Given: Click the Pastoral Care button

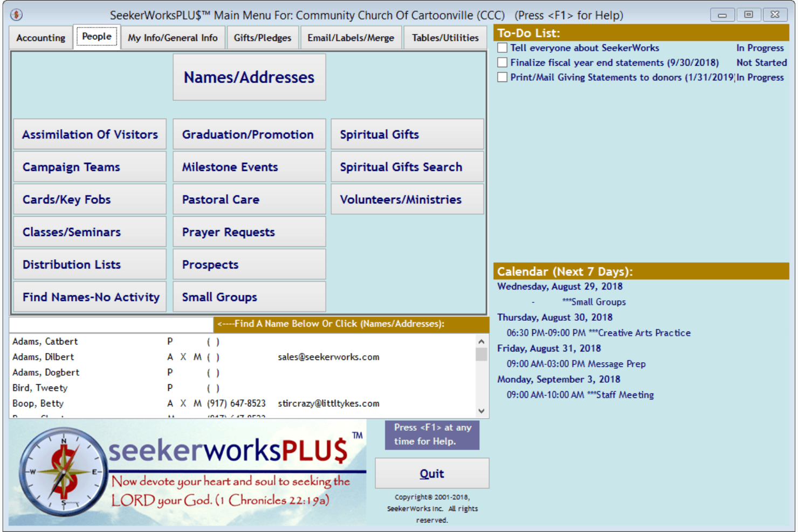Looking at the screenshot, I should point(249,199).
